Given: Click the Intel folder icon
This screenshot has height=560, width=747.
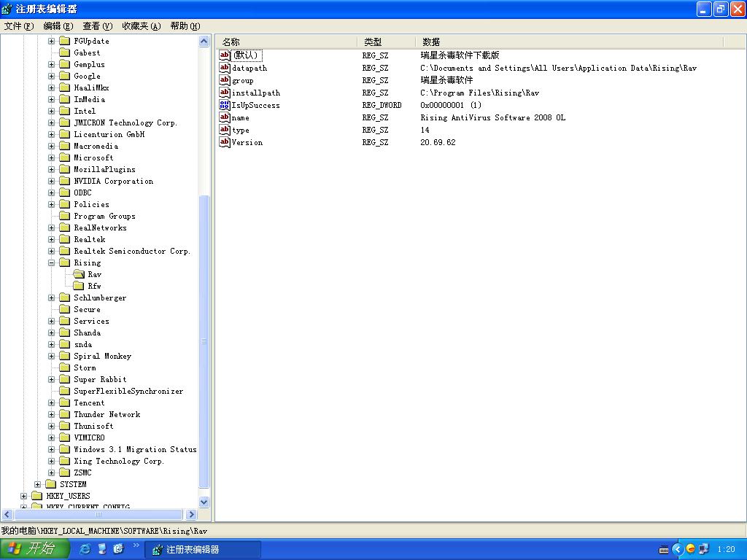Looking at the screenshot, I should tap(65, 111).
